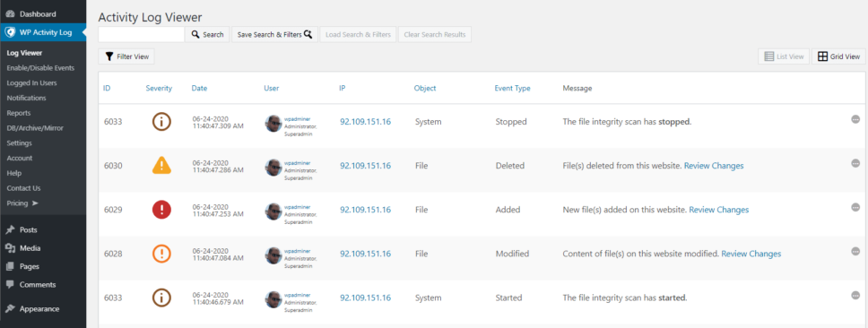Click Load Search & Filters button
The image size is (868, 328).
click(x=358, y=34)
